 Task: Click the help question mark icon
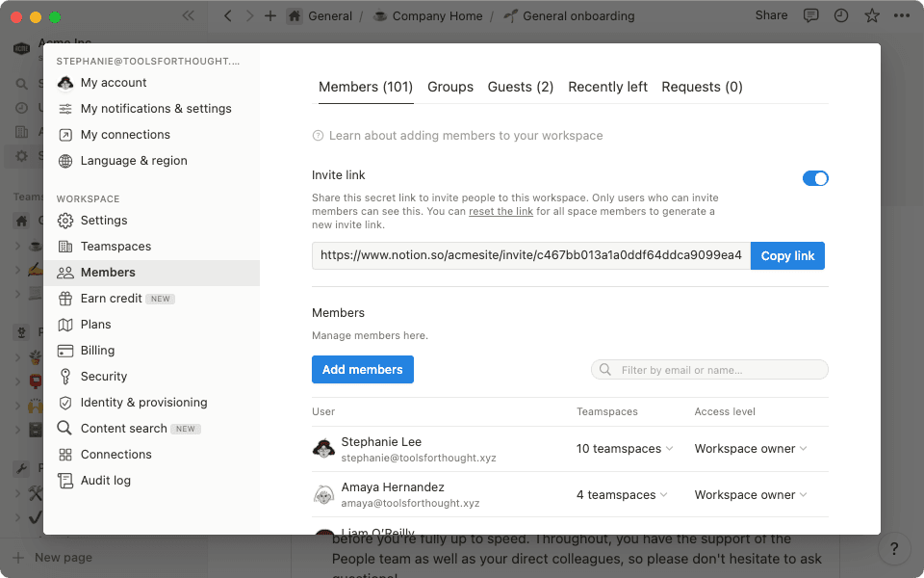pos(894,548)
